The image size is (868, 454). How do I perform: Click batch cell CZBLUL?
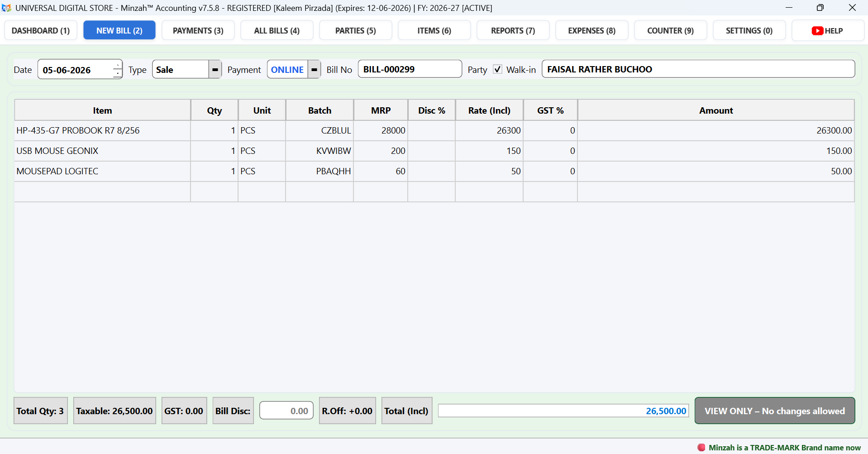[320, 130]
